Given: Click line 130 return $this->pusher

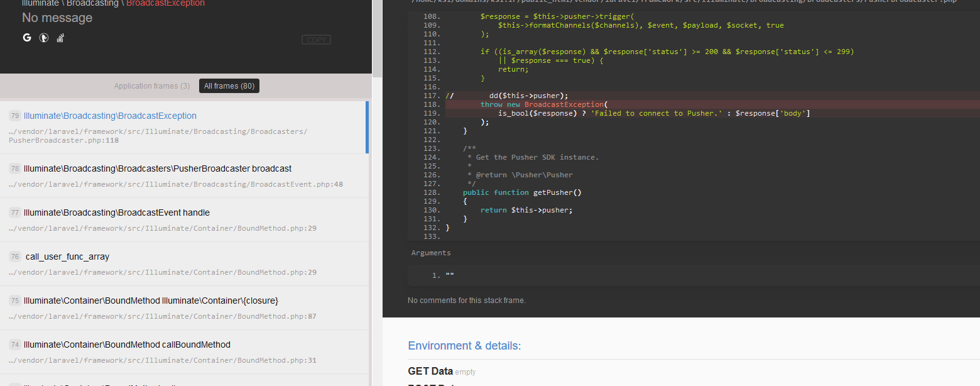Looking at the screenshot, I should click(526, 210).
